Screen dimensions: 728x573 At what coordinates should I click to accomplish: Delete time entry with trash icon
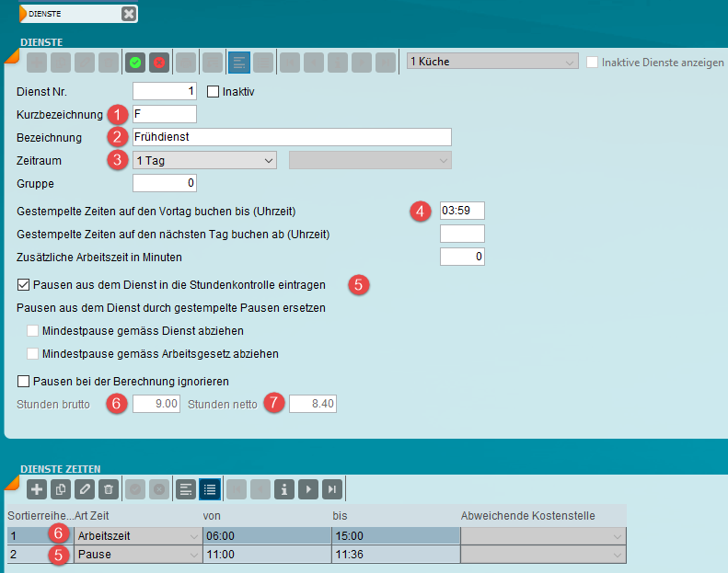point(108,489)
